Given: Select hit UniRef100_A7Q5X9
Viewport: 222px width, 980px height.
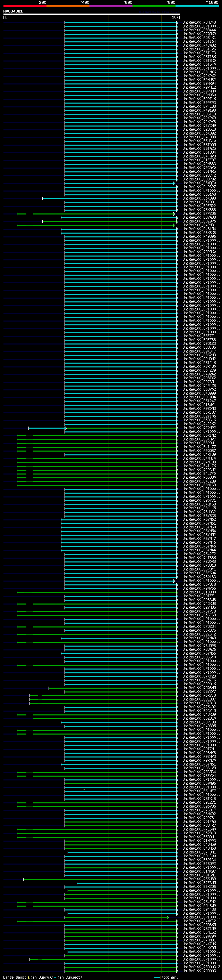Looking at the screenshot, I should pyautogui.click(x=199, y=34).
